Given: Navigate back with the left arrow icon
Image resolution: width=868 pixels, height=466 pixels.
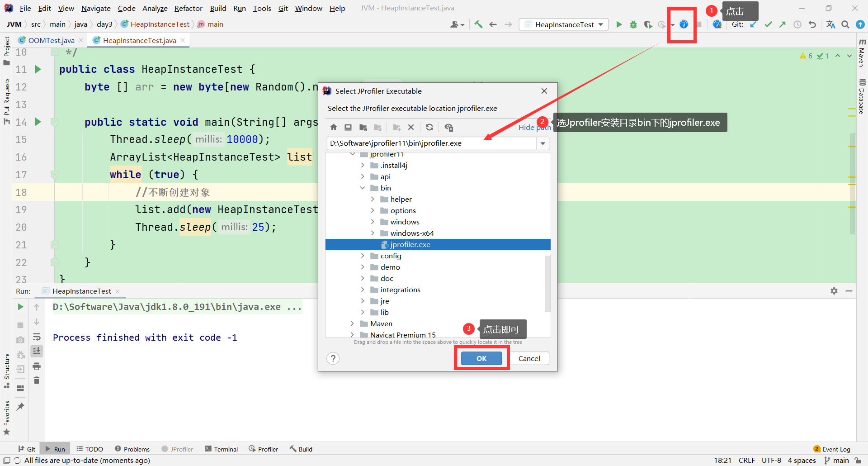Looking at the screenshot, I should (x=493, y=24).
